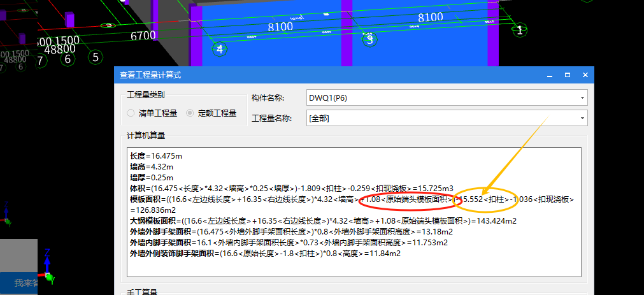Click axis bubble 5 in the 3D view
Image resolution: width=644 pixels, height=295 pixels.
tap(96, 57)
